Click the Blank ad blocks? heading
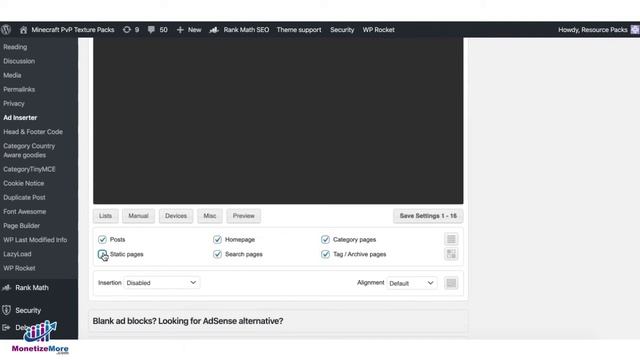The image size is (640, 360). pyautogui.click(x=188, y=321)
